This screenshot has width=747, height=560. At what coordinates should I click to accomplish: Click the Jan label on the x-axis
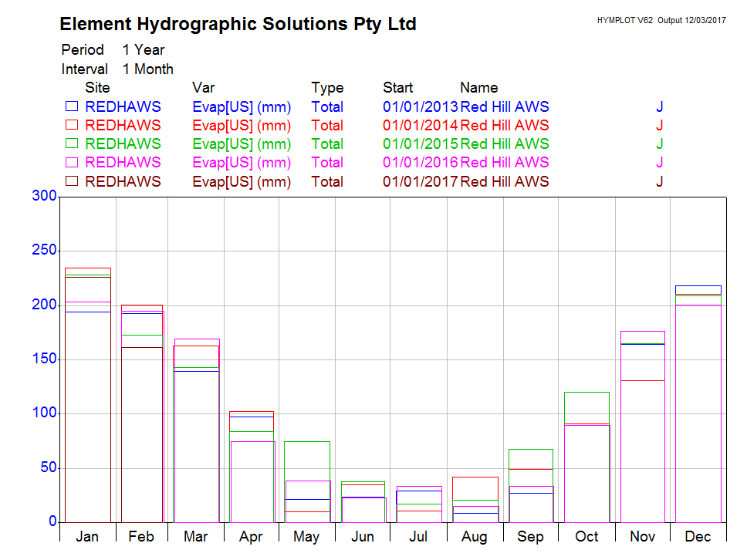click(87, 536)
